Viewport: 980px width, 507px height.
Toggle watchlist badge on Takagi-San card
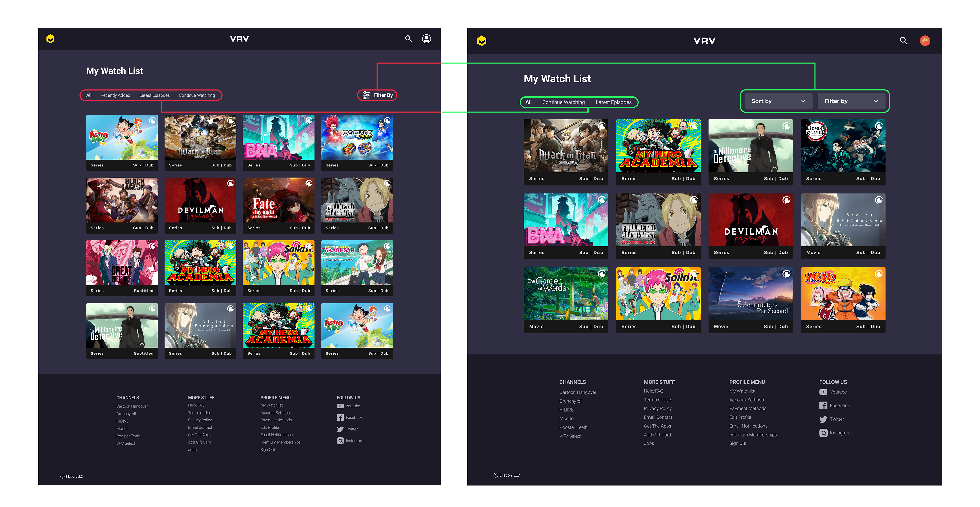pos(387,246)
